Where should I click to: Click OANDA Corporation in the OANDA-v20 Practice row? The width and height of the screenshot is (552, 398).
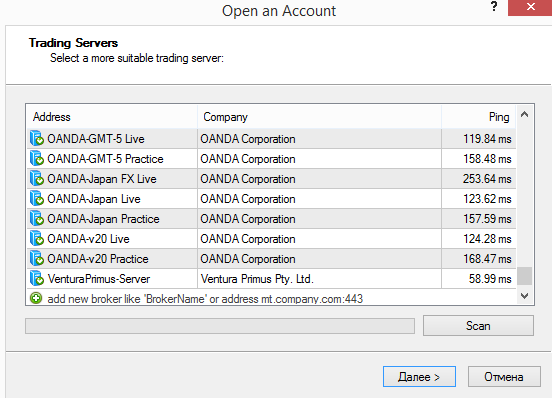pyautogui.click(x=248, y=259)
